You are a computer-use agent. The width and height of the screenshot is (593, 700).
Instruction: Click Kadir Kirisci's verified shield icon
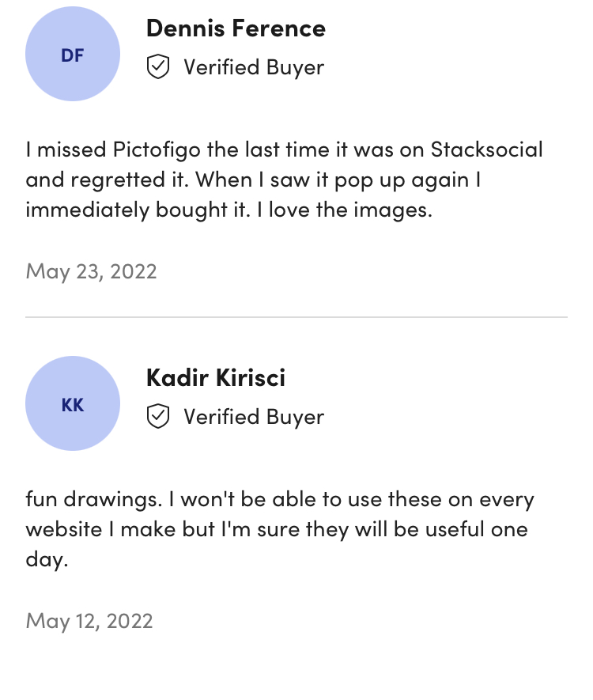tap(158, 417)
